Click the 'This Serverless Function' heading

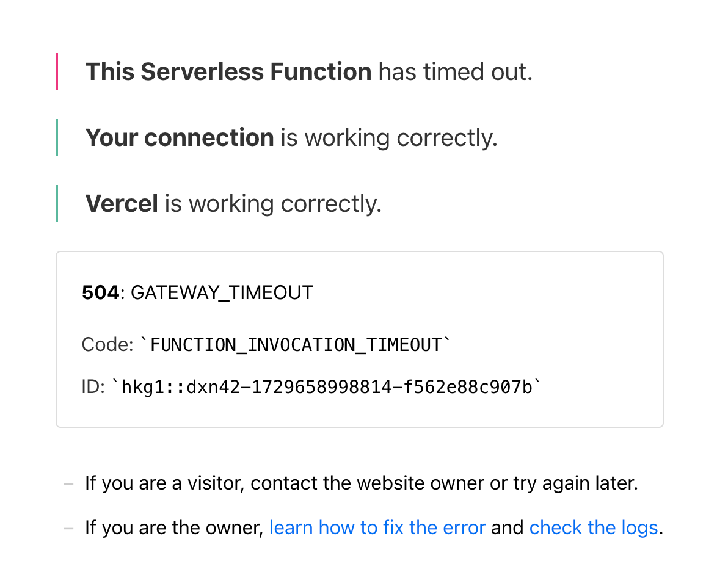point(228,72)
